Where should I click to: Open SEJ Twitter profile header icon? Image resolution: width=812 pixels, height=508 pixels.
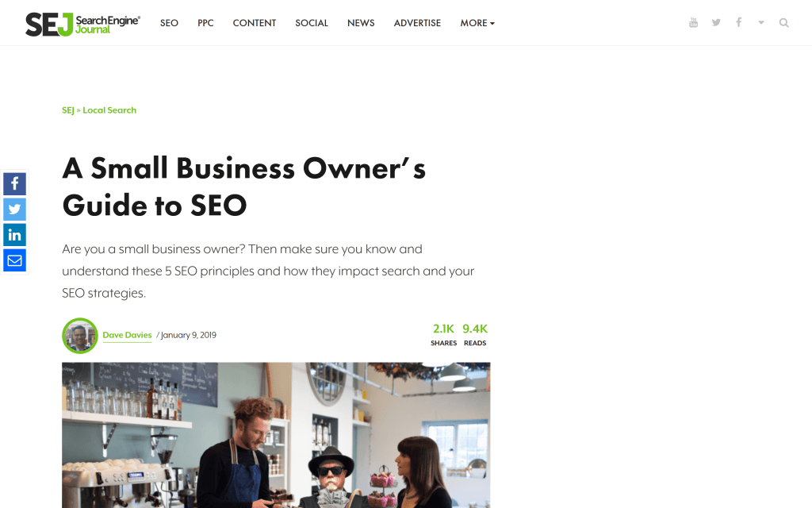pyautogui.click(x=716, y=22)
